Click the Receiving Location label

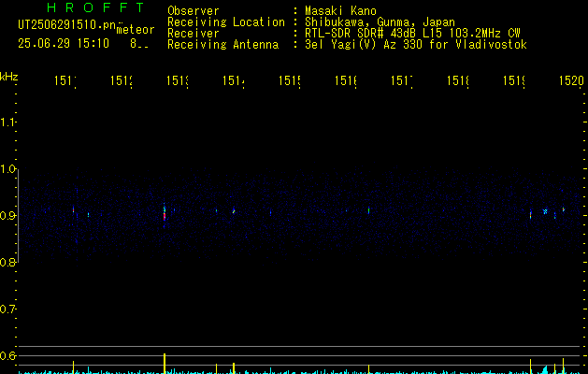click(x=226, y=22)
